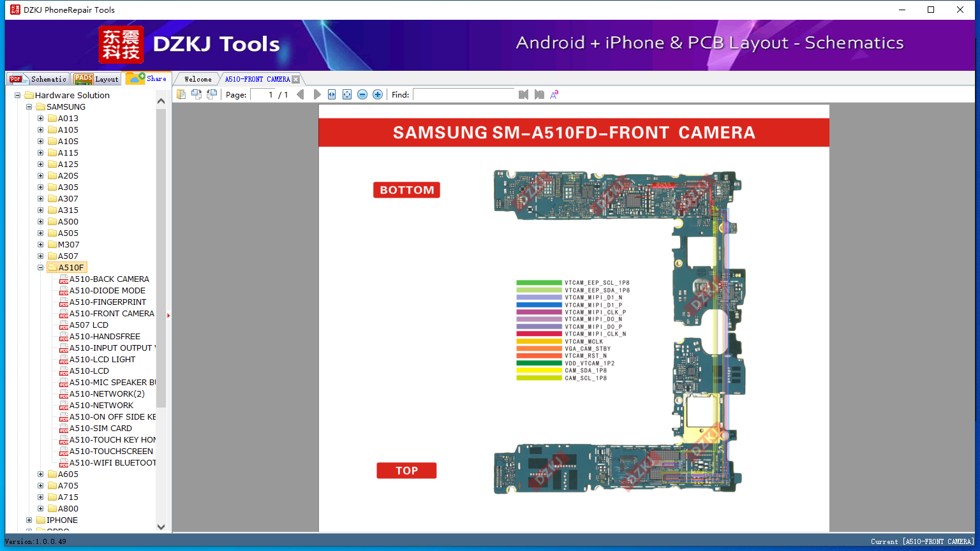The image size is (980, 551).
Task: Open A510-FRONT CAMERA in the tree
Action: point(112,314)
